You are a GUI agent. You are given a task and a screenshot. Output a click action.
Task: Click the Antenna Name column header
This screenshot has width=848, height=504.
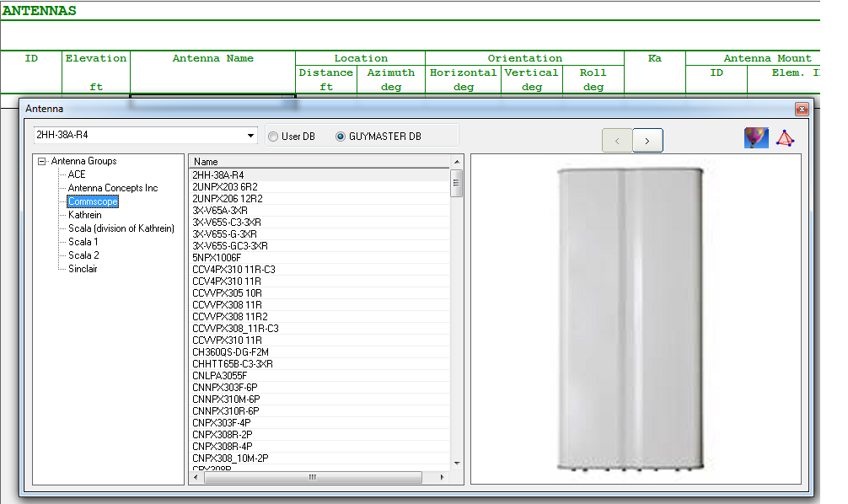pyautogui.click(x=212, y=58)
